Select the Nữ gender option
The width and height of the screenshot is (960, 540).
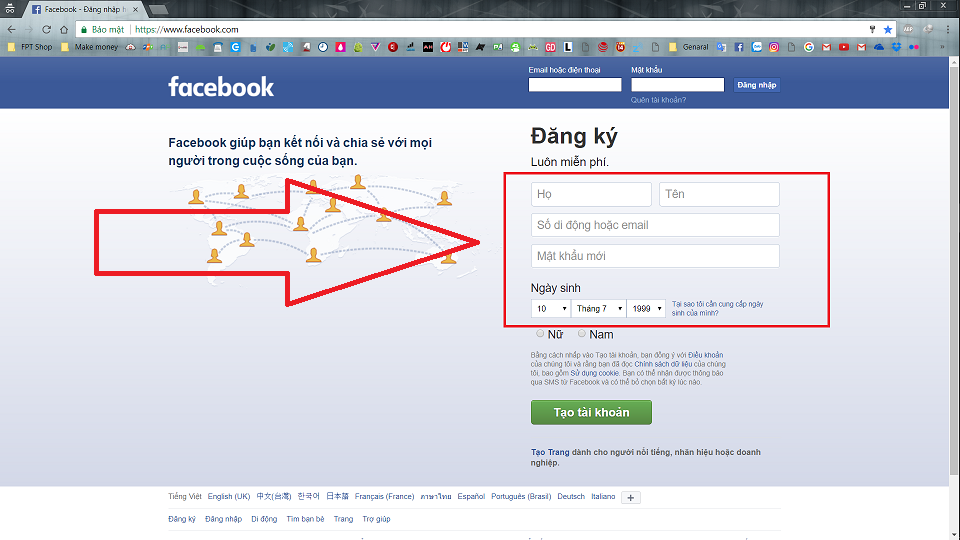coord(540,334)
